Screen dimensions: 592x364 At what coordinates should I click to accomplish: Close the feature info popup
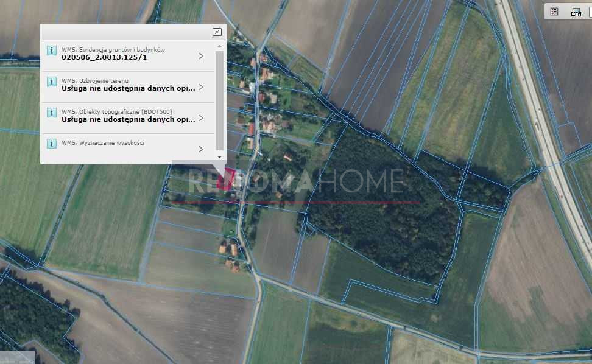point(217,32)
